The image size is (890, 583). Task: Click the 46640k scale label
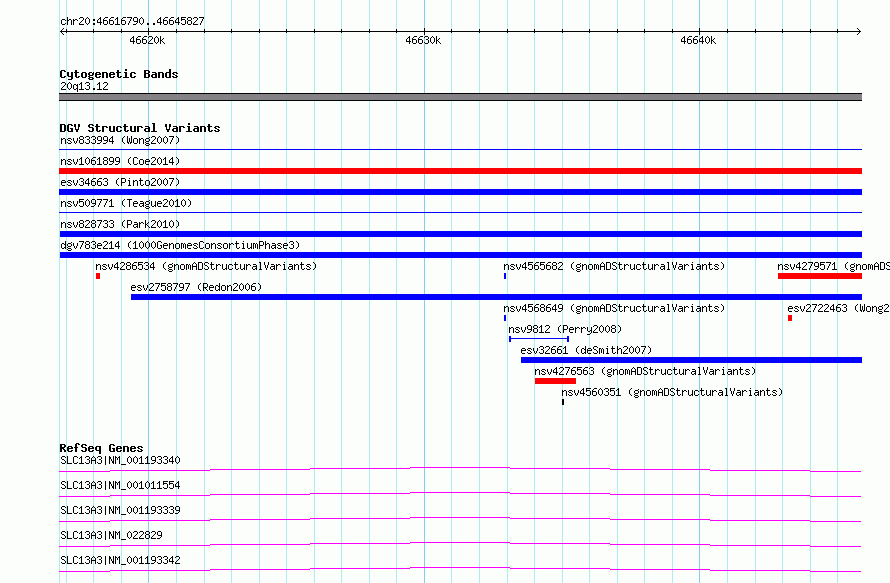pos(698,40)
